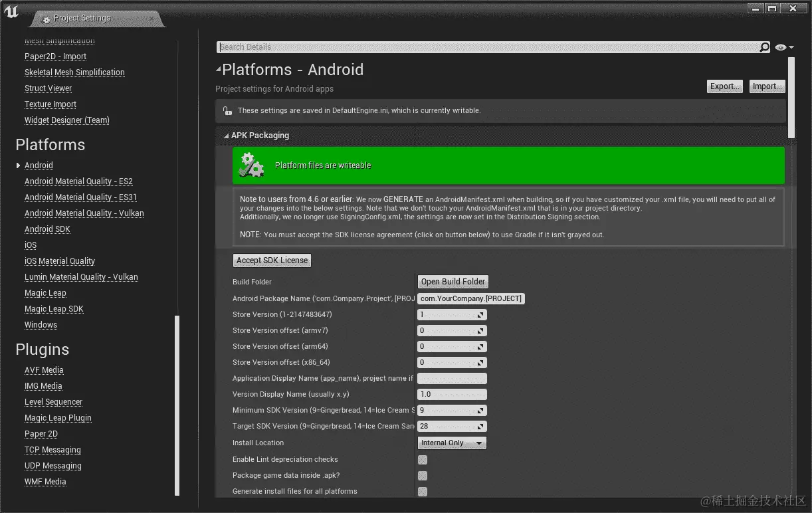The height and width of the screenshot is (513, 812).
Task: Open Android Material Quality - Vulkan
Action: [x=84, y=213]
